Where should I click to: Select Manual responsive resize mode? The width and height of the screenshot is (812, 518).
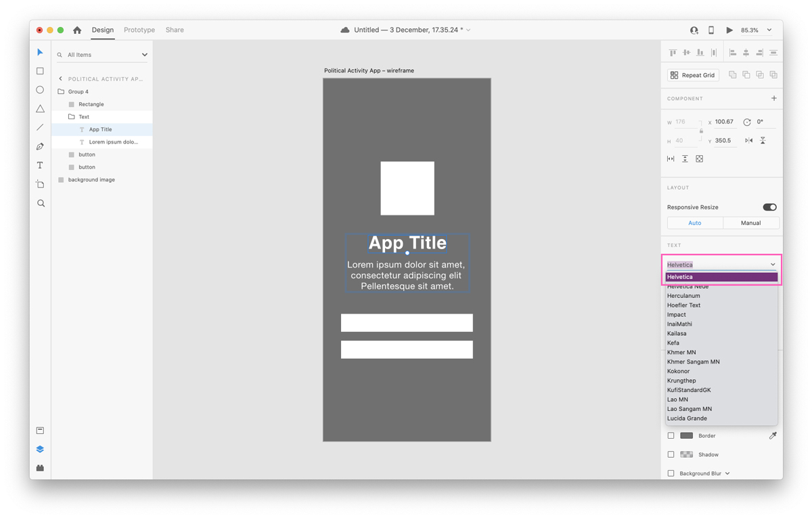tap(751, 223)
